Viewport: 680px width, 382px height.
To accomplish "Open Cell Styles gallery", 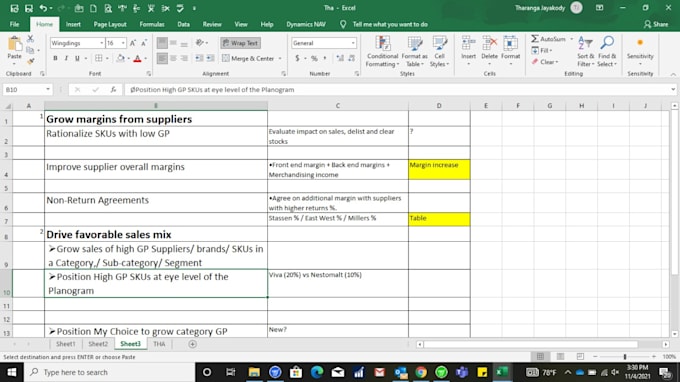I will tap(439, 51).
